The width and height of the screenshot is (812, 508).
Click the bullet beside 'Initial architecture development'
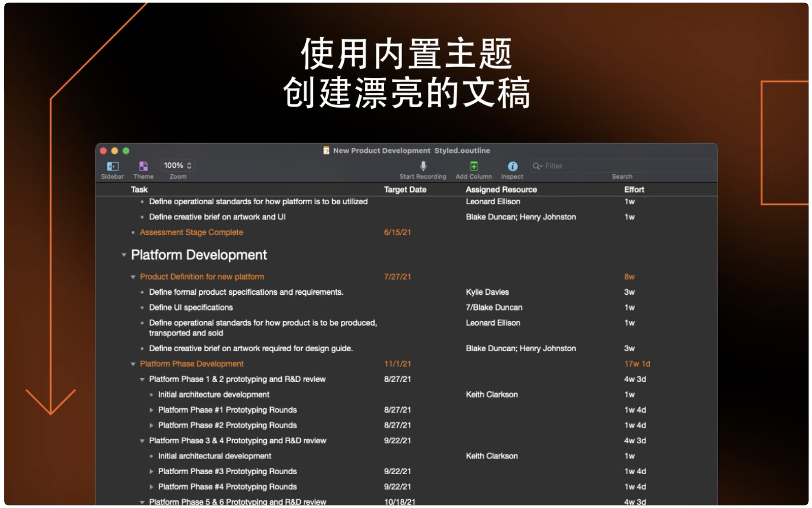coord(151,394)
